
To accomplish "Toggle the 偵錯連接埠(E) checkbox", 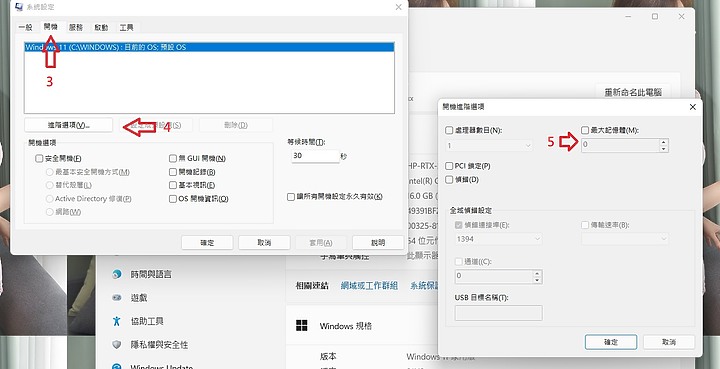I will pyautogui.click(x=458, y=225).
